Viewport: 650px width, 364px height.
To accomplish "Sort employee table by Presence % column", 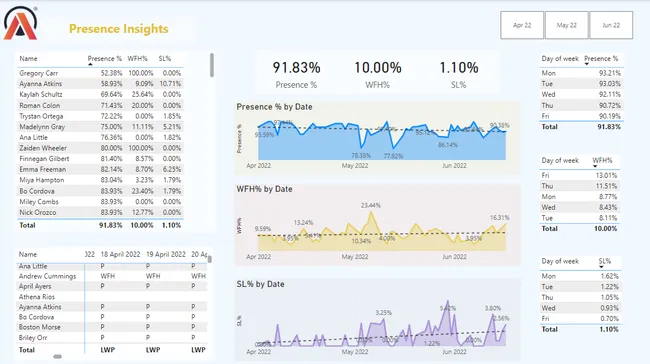I will 104,59.
